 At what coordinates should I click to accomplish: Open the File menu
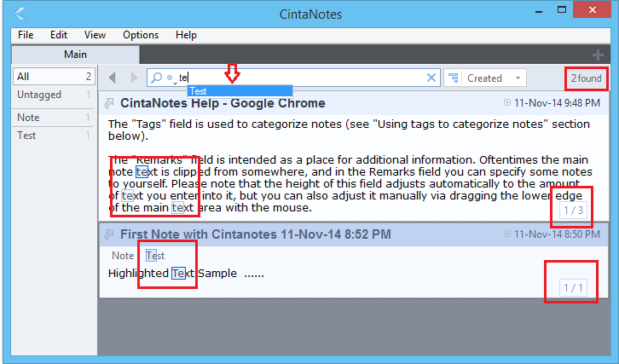pos(26,35)
